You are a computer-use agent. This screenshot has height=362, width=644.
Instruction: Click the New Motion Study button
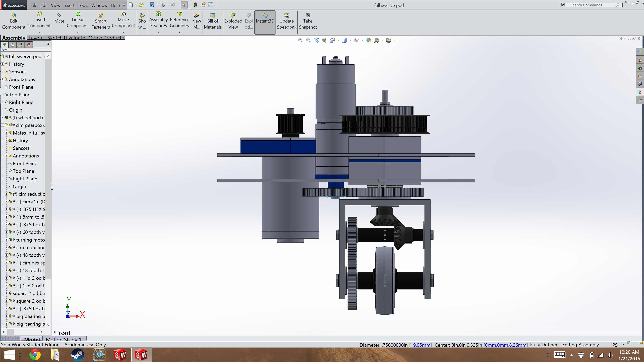coord(196,21)
